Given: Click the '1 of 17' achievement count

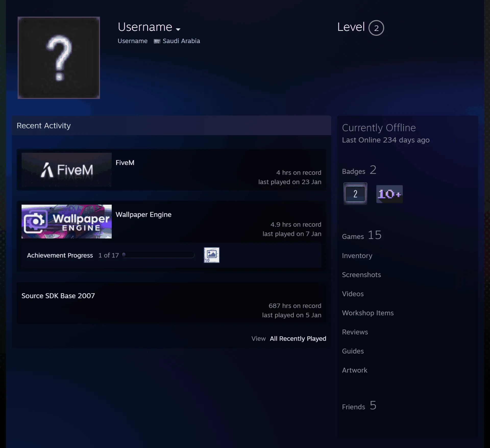Looking at the screenshot, I should (109, 255).
